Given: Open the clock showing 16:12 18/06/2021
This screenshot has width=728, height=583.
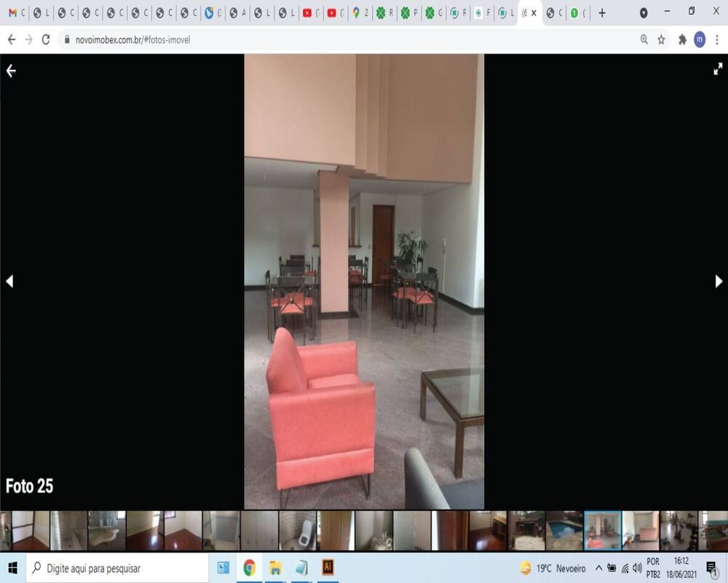Looking at the screenshot, I should 681,568.
